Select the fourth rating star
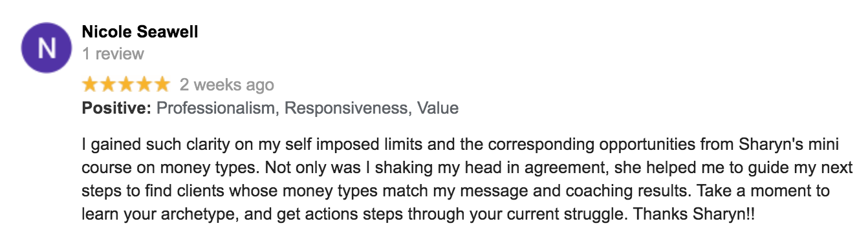 pyautogui.click(x=143, y=85)
